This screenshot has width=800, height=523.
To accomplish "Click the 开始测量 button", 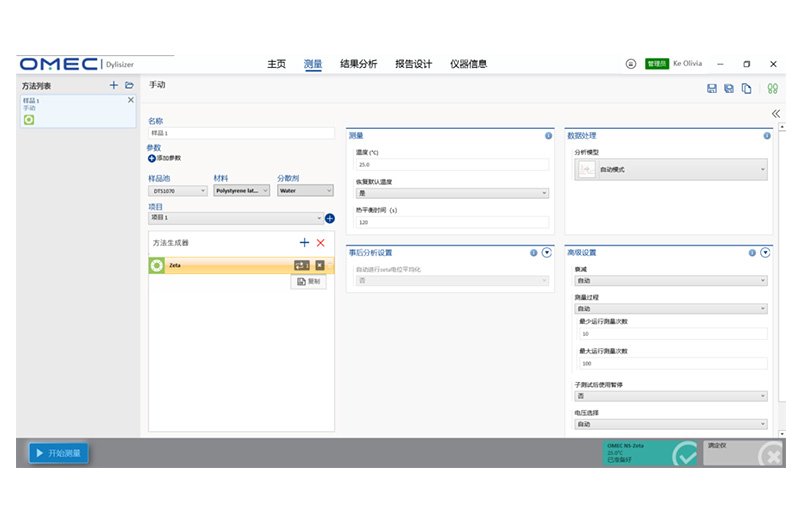I will [59, 453].
